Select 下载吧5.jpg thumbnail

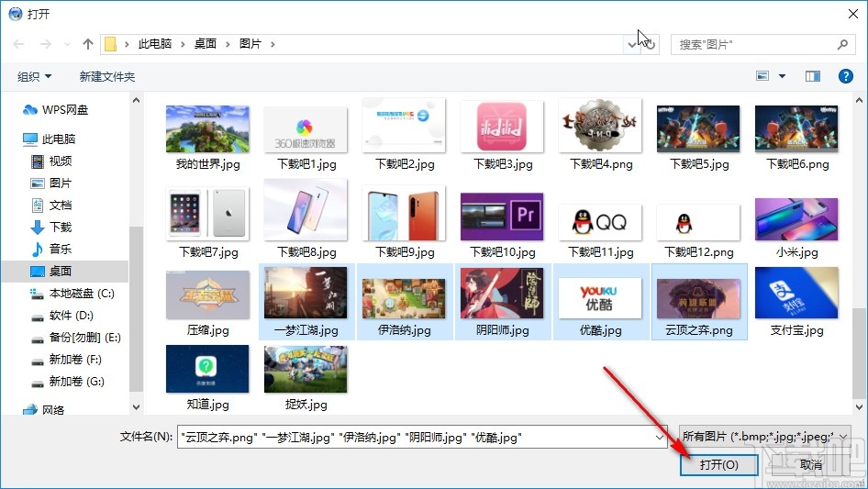tap(698, 129)
